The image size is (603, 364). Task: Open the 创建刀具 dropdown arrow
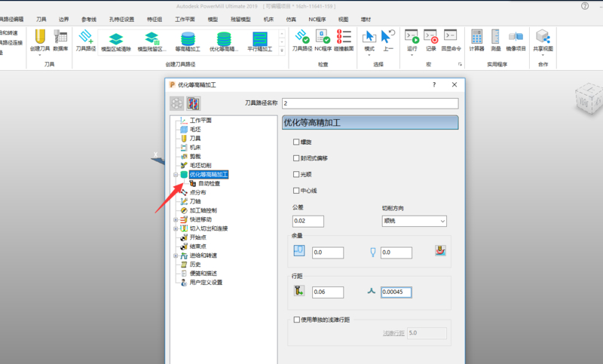point(40,55)
